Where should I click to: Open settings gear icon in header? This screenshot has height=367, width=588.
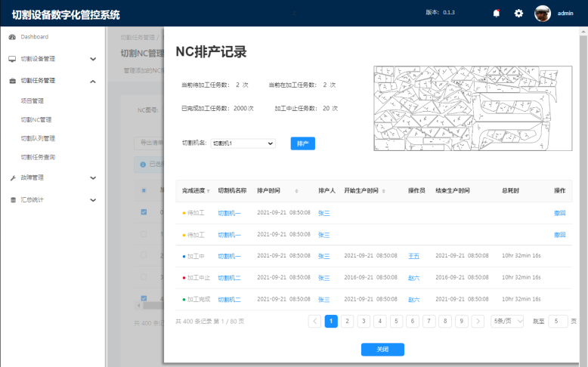518,14
